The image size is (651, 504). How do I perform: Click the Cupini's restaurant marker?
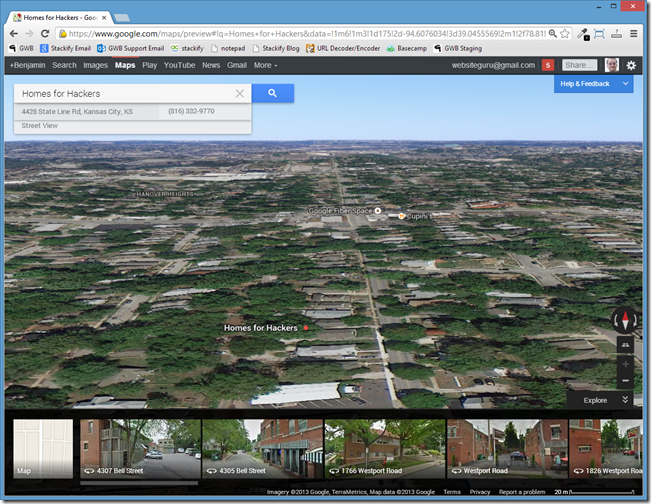tap(401, 216)
